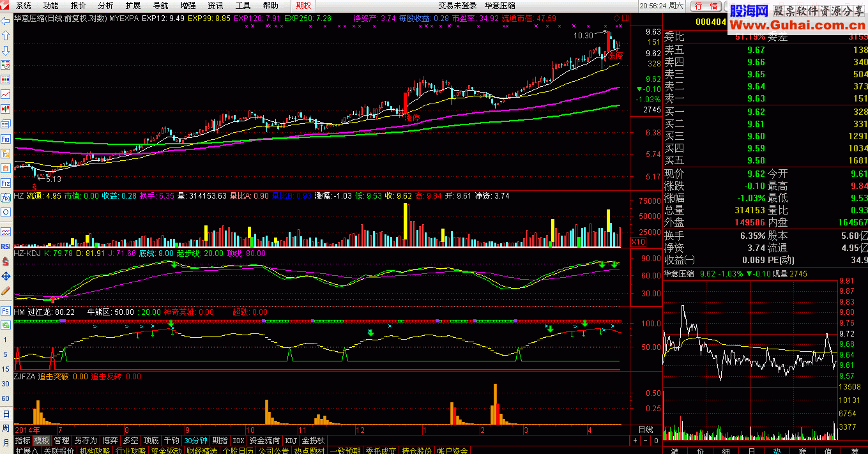The width and height of the screenshot is (868, 454).
Task: Open the 增强 menu
Action: tap(188, 5)
